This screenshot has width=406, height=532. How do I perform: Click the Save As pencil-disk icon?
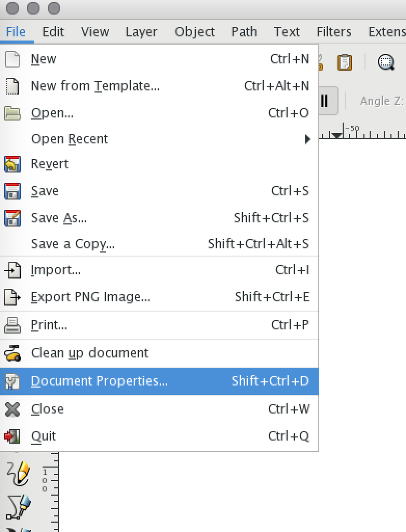12,218
